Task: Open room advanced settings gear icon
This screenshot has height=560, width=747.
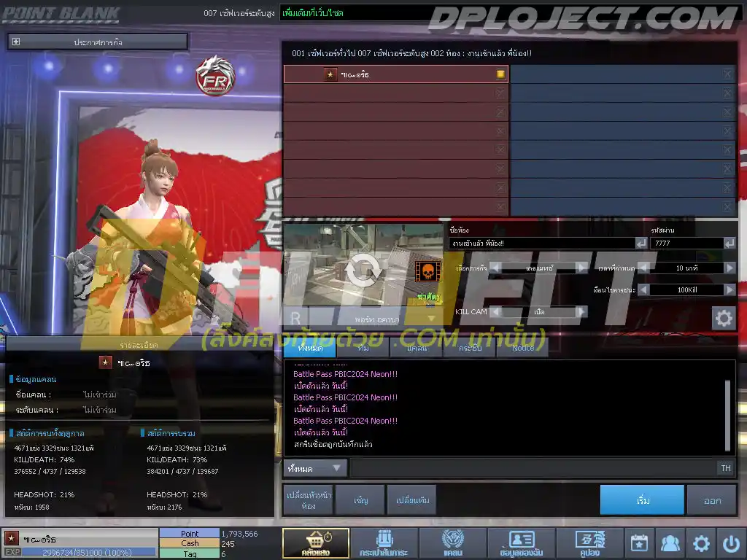Action: click(x=724, y=318)
